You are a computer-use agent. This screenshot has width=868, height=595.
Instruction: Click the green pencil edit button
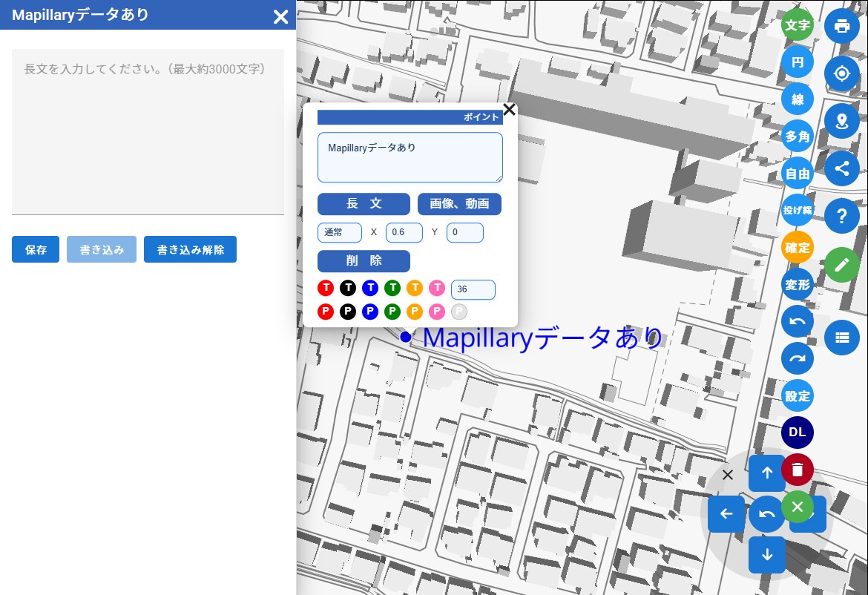[x=841, y=264]
